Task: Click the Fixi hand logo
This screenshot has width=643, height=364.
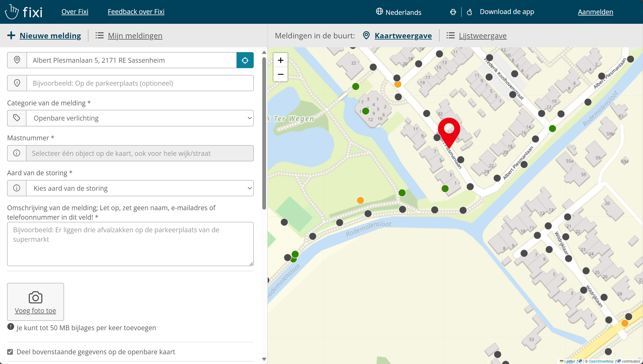Action: click(12, 12)
